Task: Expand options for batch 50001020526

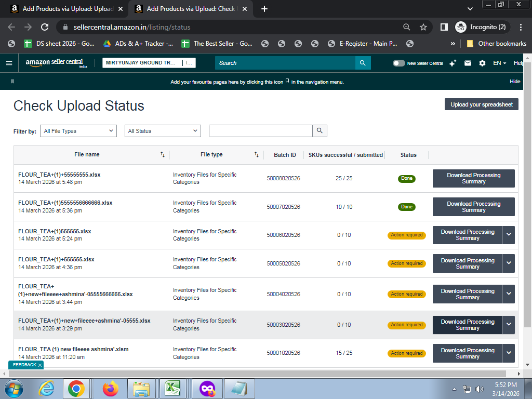Action: (x=509, y=353)
